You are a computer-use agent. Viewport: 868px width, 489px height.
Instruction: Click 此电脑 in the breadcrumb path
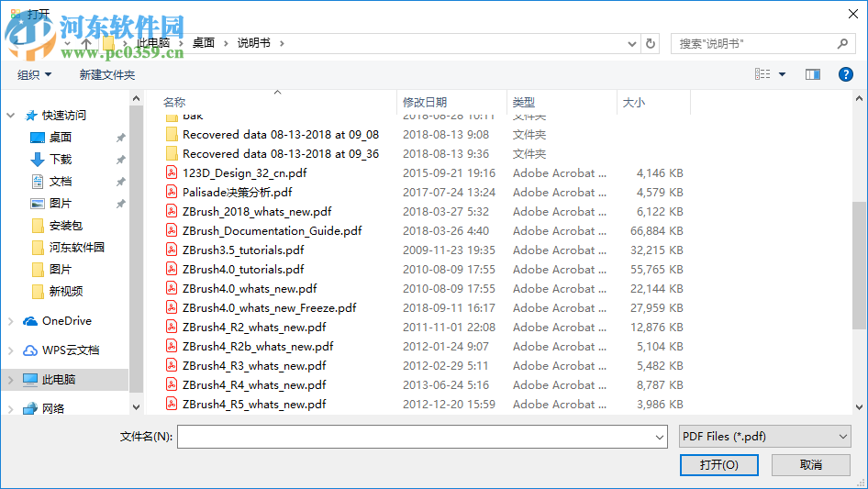click(153, 42)
